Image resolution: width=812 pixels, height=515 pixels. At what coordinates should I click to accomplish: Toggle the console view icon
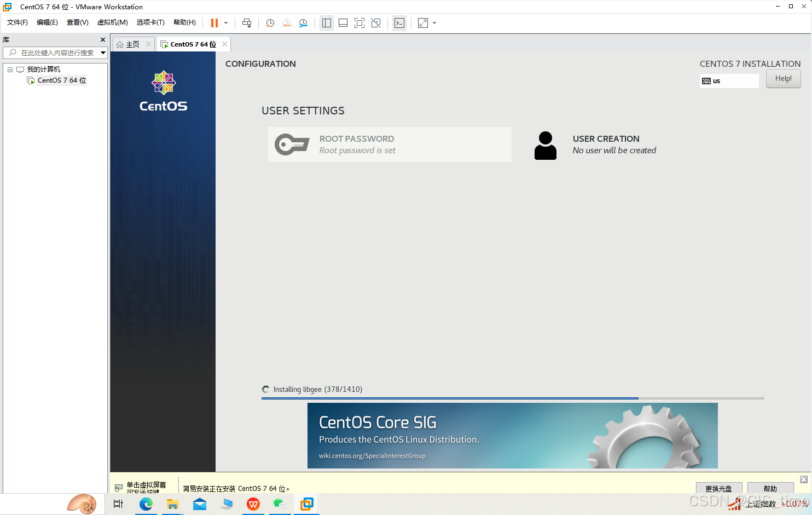[399, 23]
